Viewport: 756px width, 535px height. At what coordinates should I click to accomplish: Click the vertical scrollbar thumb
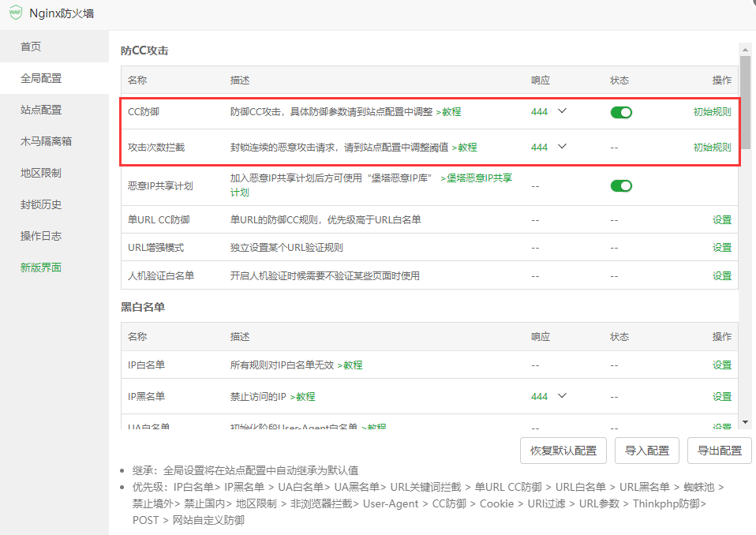coord(745,103)
